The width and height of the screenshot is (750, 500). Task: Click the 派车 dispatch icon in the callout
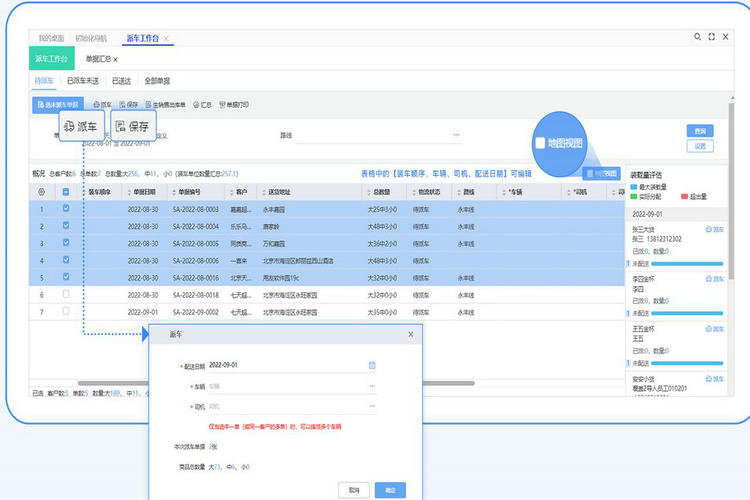point(69,127)
